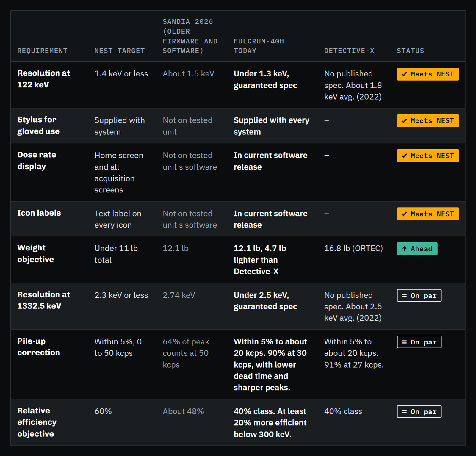Screen dimensions: 476x456
Task: Click the NEST TARGET column header
Action: pos(120,51)
